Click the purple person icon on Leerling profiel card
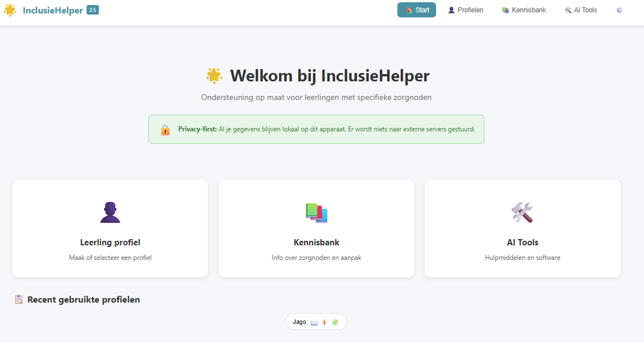Viewport: 644px width, 343px height. [110, 212]
